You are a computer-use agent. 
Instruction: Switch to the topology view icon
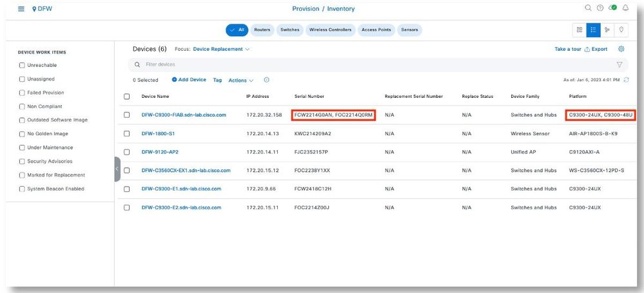point(607,30)
